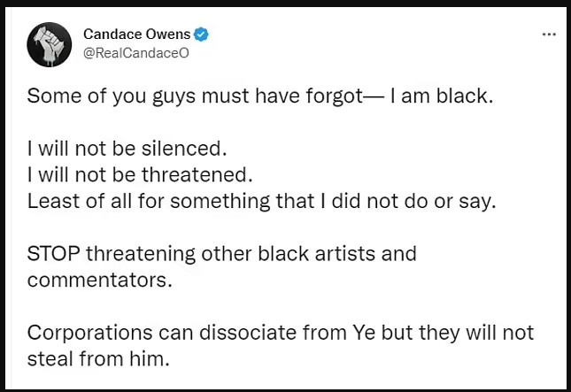Click the sentence starting 'Least of all'
This screenshot has height=392, width=571.
[x=261, y=201]
